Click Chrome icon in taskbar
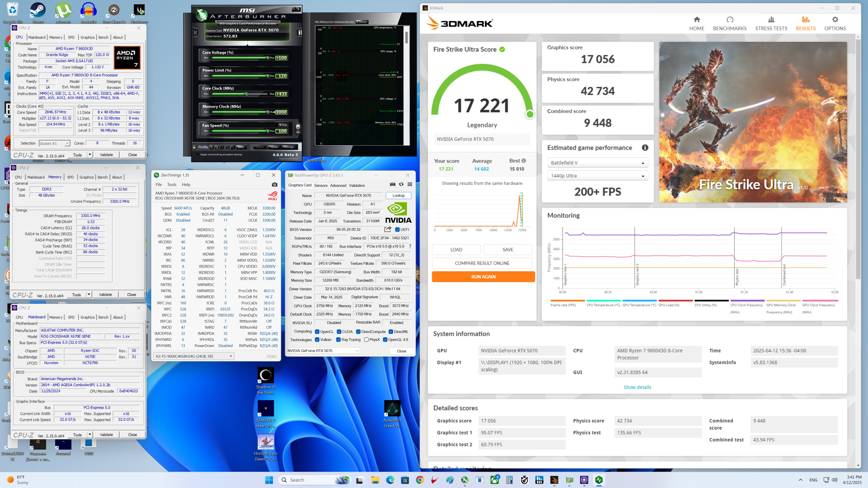Screen dimensions: 868x488 (x=420, y=480)
